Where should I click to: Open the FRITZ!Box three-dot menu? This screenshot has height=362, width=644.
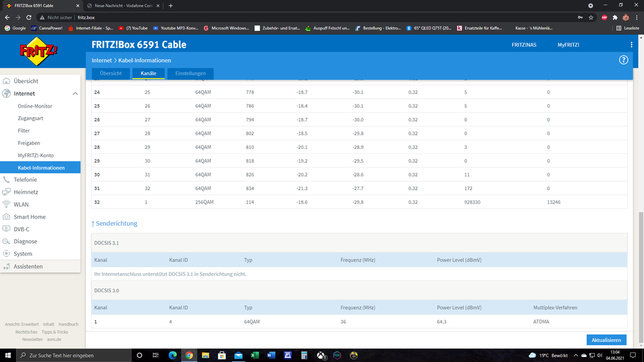(x=631, y=44)
